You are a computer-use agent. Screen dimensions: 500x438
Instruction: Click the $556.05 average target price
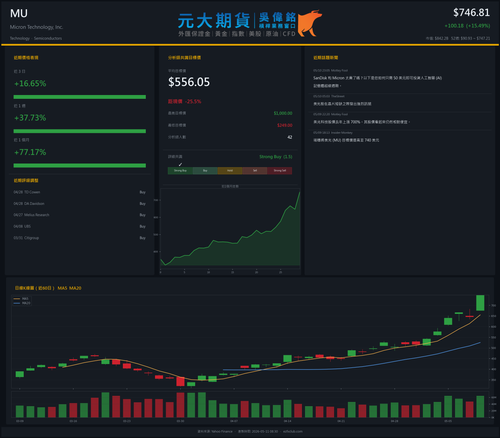pos(189,82)
